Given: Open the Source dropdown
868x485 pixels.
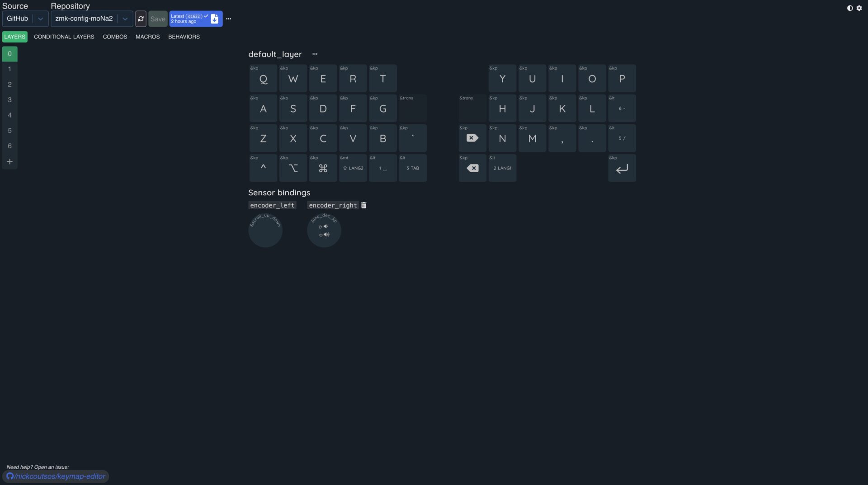Looking at the screenshot, I should click(x=40, y=19).
